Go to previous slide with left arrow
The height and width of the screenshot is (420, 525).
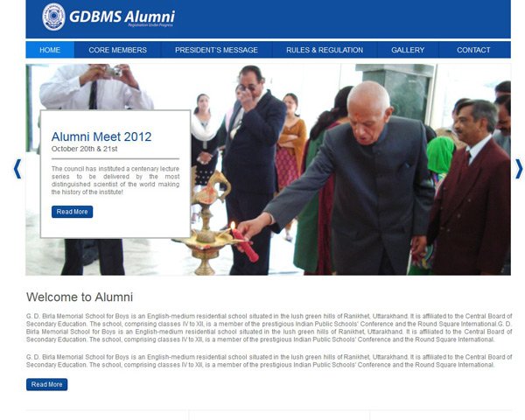coord(17,169)
